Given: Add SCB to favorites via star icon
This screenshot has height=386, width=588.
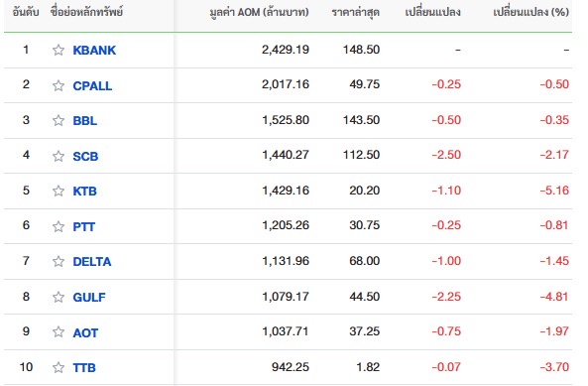Looking at the screenshot, I should (59, 156).
